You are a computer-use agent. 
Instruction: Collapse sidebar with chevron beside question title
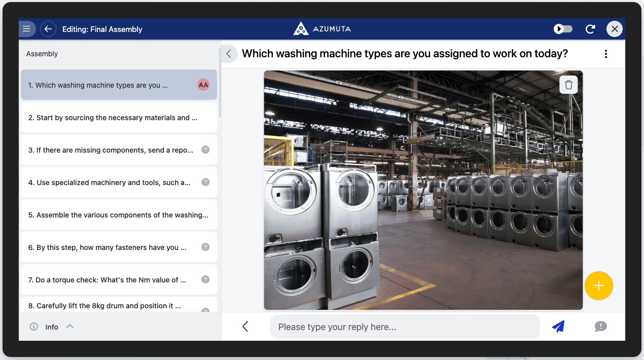point(229,54)
